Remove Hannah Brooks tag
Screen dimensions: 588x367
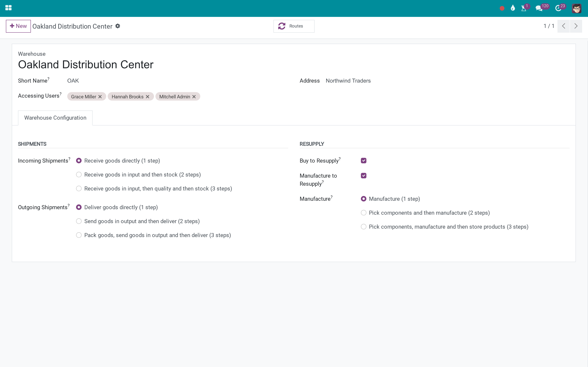[148, 97]
